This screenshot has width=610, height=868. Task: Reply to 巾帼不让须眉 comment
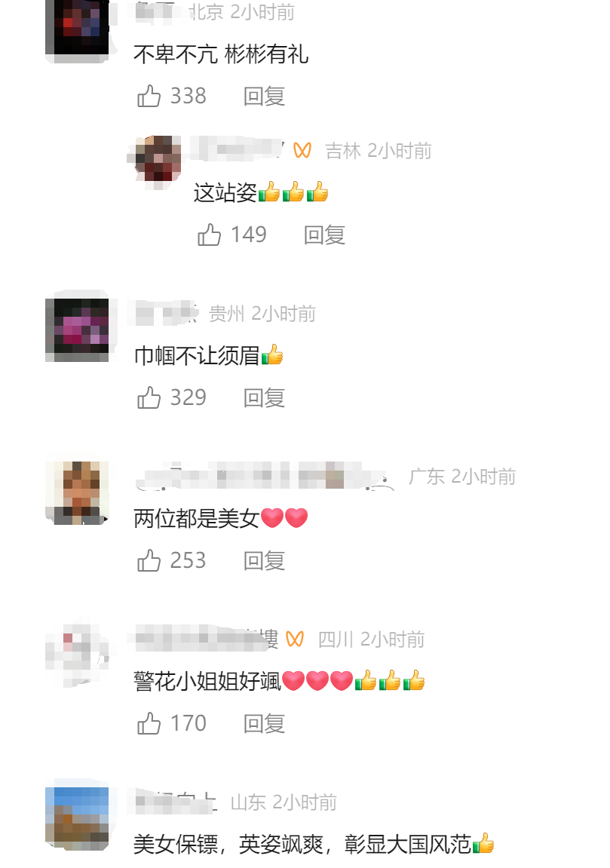(x=264, y=397)
